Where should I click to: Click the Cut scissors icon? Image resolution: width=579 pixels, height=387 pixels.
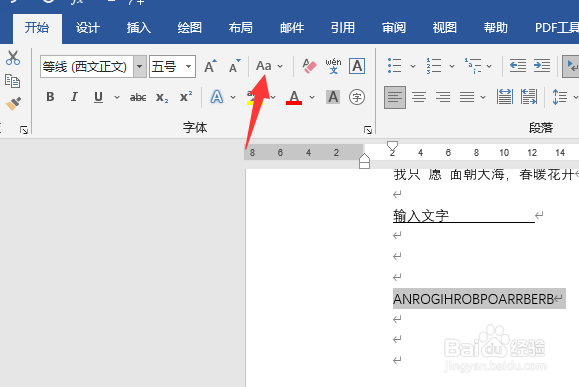(x=13, y=58)
